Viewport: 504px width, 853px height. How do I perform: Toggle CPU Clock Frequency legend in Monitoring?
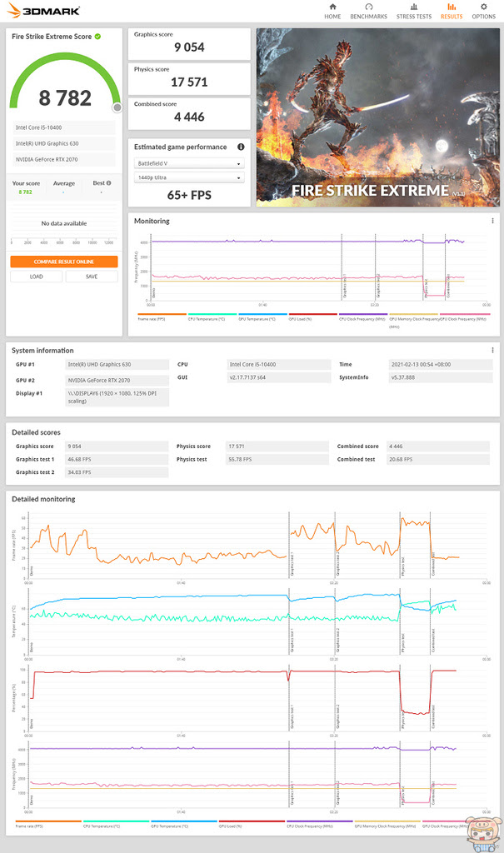pos(363,317)
